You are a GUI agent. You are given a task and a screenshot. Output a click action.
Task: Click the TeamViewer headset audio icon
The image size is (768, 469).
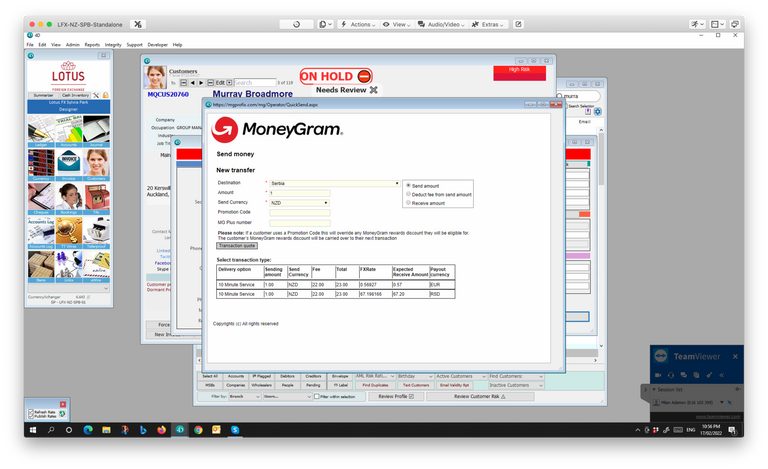click(671, 375)
